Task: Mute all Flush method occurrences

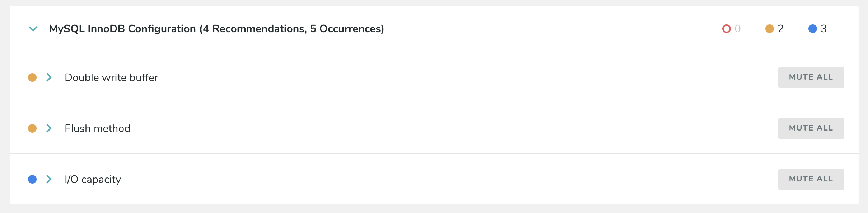Action: tap(811, 128)
